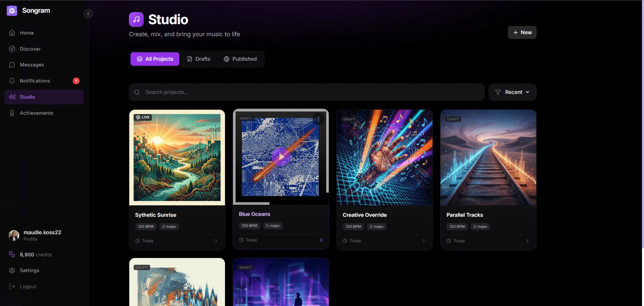Viewport: 644px width, 306px height.
Task: Go to Discover in the sidebar
Action: [x=44, y=49]
